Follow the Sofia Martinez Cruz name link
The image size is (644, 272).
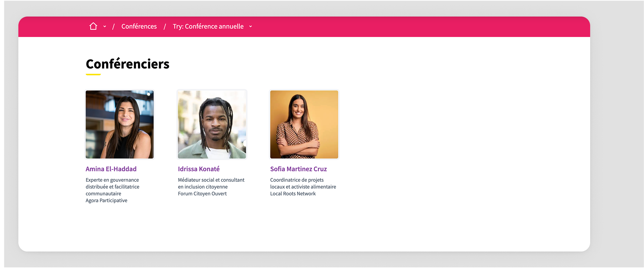tap(299, 169)
